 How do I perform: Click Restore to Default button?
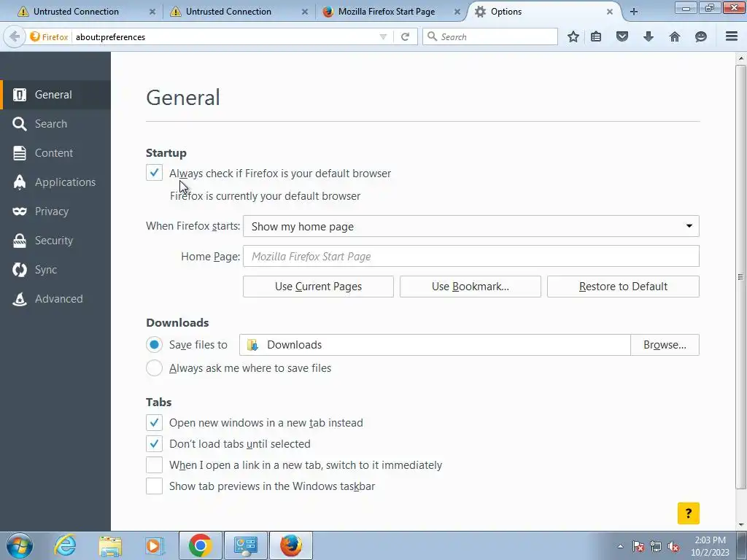pos(623,286)
